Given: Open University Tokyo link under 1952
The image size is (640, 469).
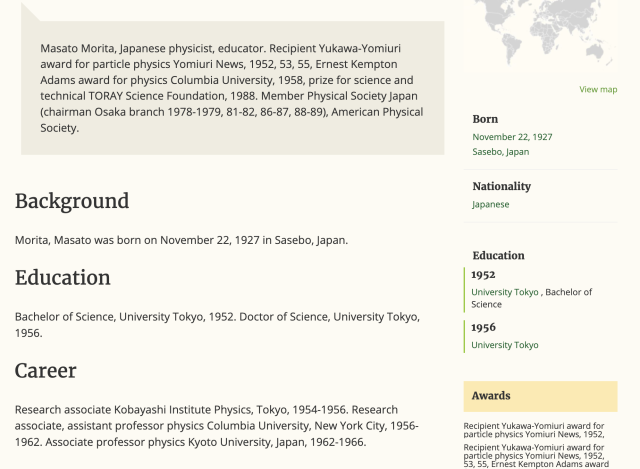Looking at the screenshot, I should tap(505, 292).
